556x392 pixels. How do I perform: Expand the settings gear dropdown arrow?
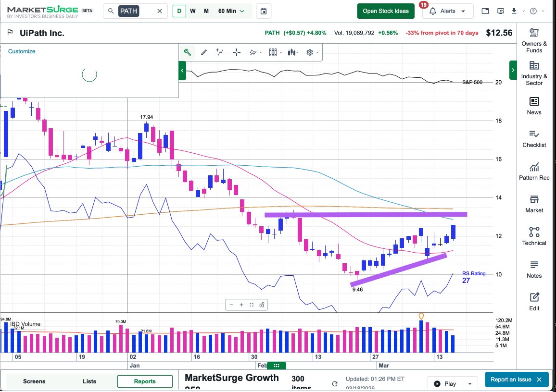317,52
